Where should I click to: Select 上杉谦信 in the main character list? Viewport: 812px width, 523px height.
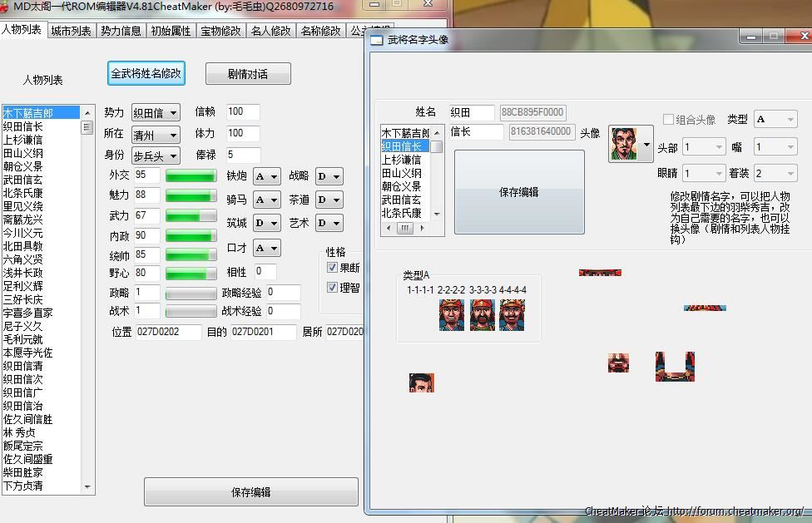point(22,140)
